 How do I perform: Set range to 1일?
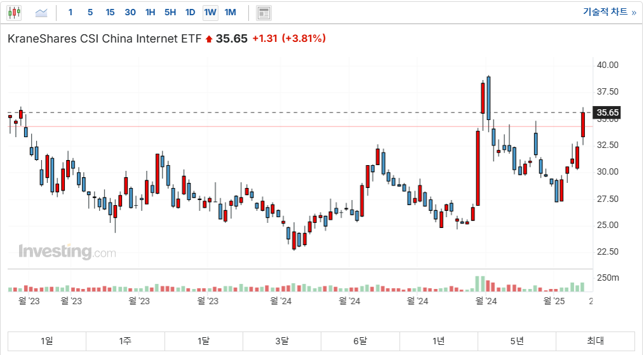(47, 340)
